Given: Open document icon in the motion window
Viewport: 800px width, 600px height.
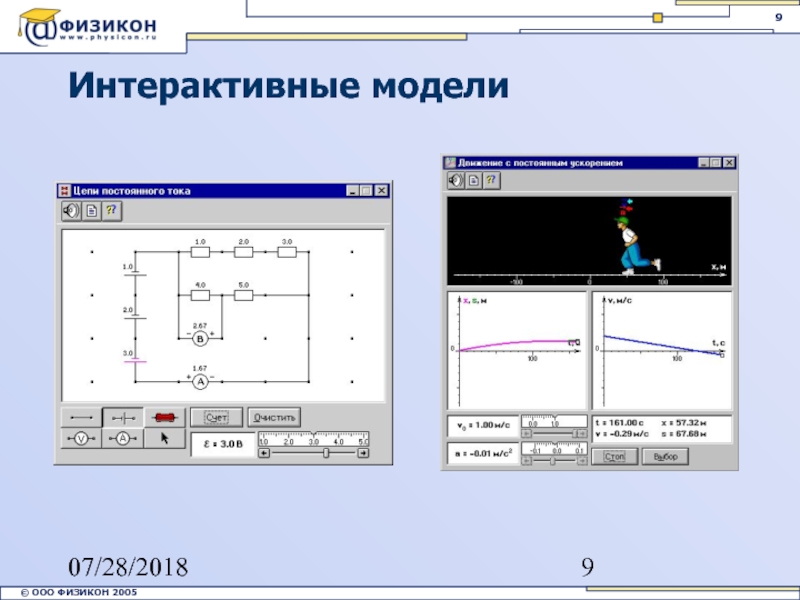Looking at the screenshot, I should [473, 180].
